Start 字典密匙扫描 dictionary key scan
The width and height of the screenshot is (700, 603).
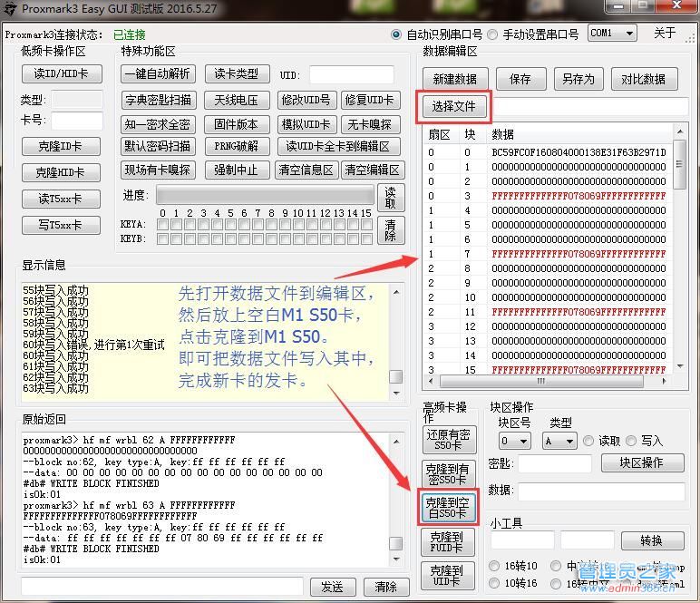click(x=158, y=100)
